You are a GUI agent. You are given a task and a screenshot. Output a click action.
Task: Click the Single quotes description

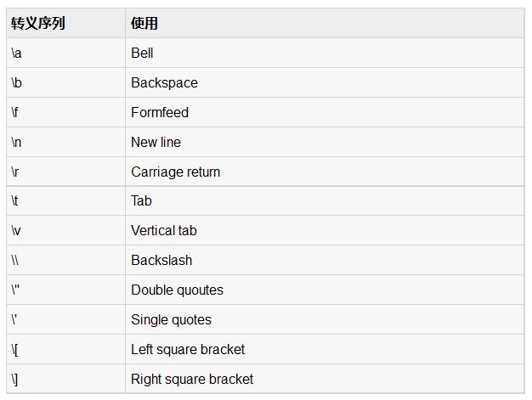pos(171,319)
